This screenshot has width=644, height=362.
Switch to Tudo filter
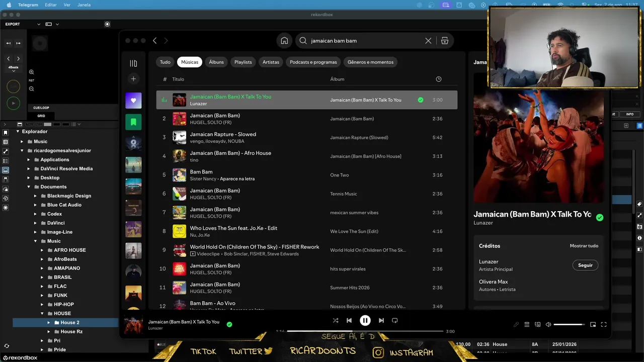(165, 62)
